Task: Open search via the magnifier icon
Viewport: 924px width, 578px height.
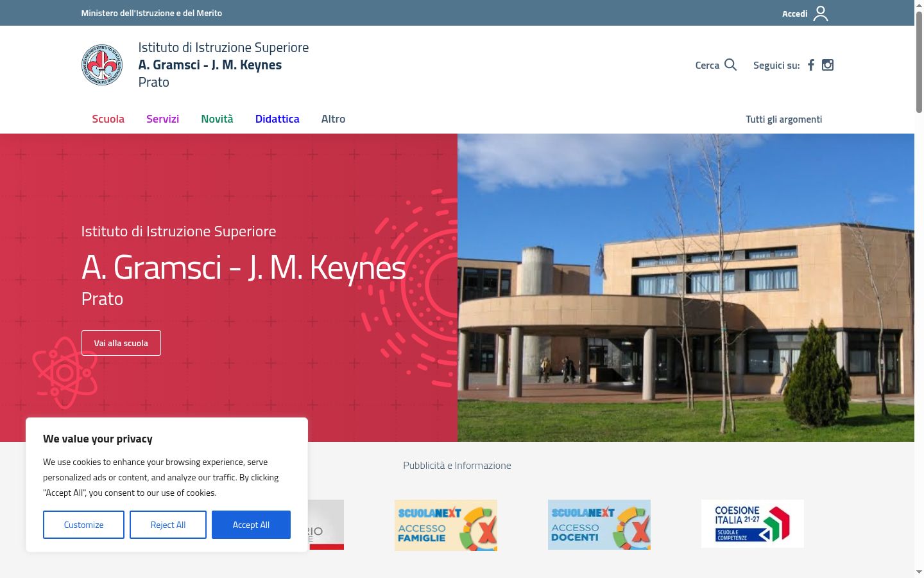Action: tap(730, 65)
